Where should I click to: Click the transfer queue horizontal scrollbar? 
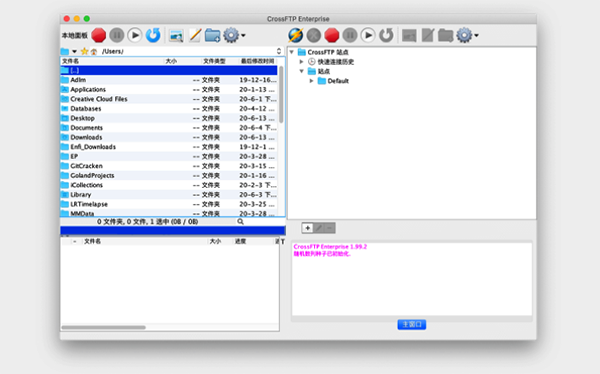pos(104,327)
